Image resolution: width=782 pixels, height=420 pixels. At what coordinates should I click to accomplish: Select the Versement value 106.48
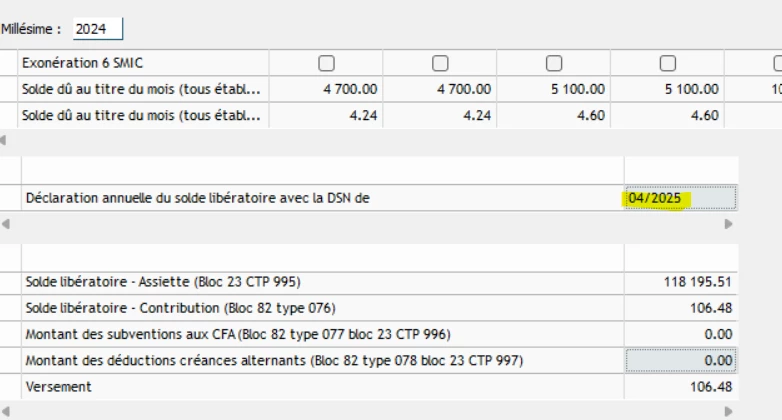click(x=681, y=387)
